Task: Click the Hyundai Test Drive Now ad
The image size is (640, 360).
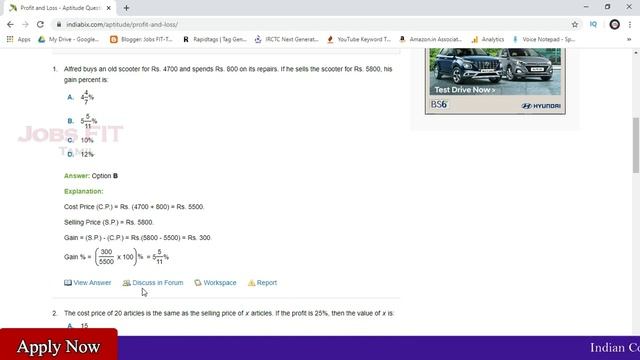Action: coord(495,81)
